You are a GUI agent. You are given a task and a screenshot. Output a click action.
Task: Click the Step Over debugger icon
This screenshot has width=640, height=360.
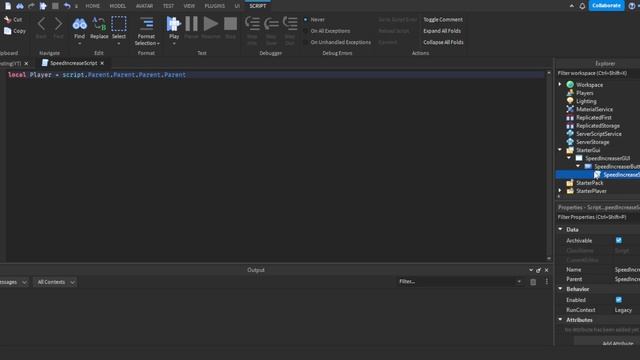click(271, 24)
